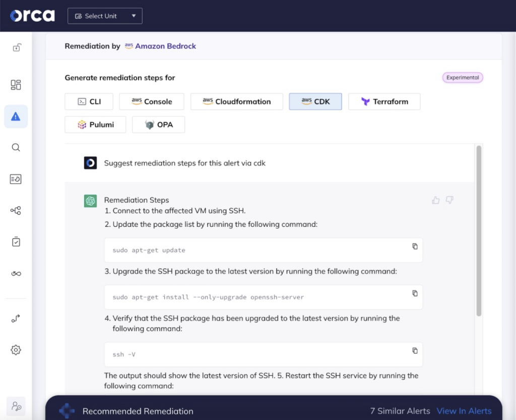Screen dimensions: 516x420
Task: Open the CI/CD infinity icon in the sidebar
Action: point(16,273)
